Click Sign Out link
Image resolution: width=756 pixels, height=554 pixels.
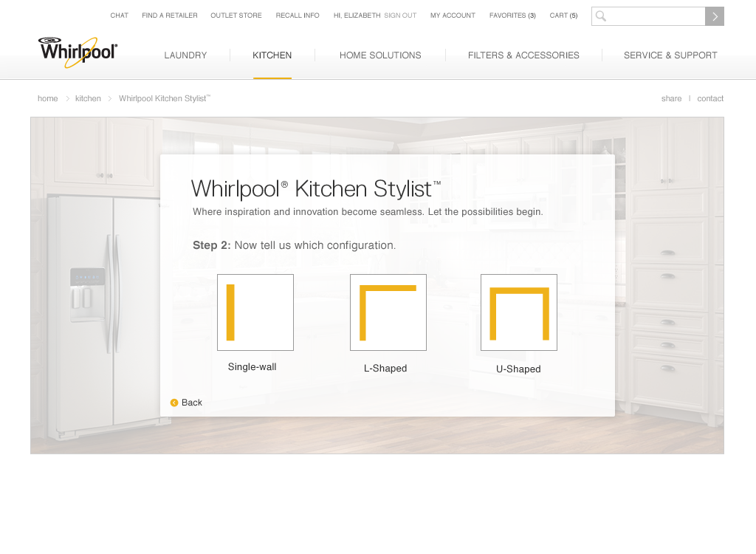[x=400, y=16]
